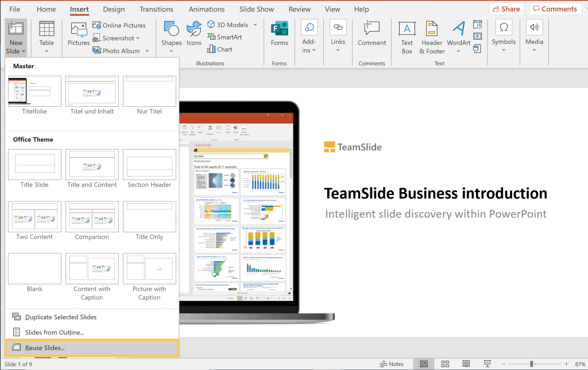Expand the 3D Models dropdown arrow
The height and width of the screenshot is (370, 588).
point(256,25)
